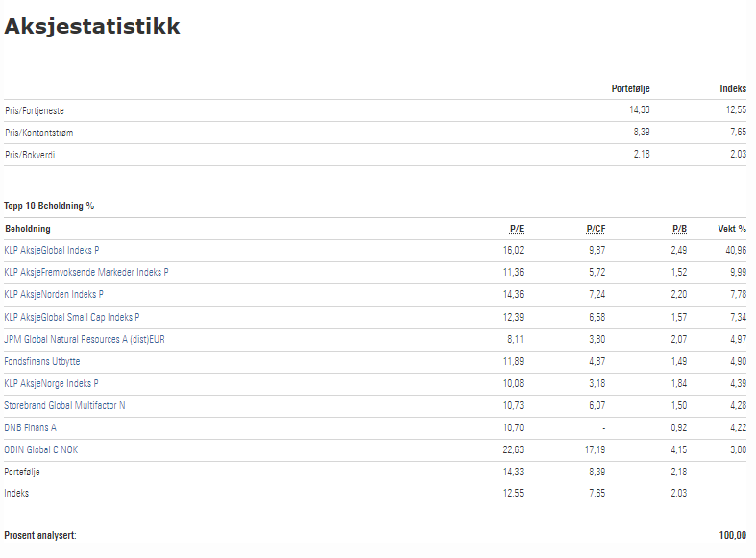Click the Vekt % column header
The width and height of the screenshot is (756, 558).
(732, 229)
